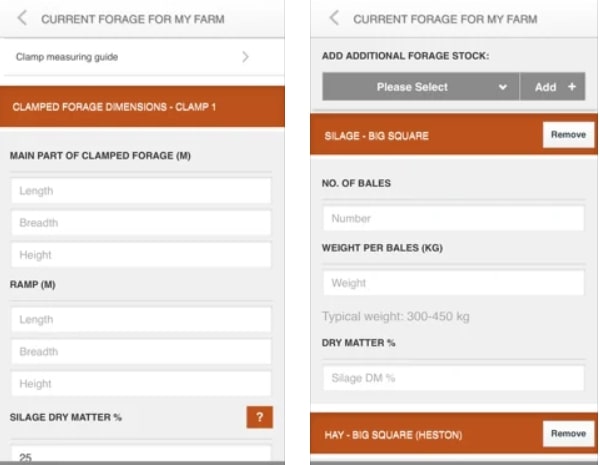Click the Add Additional Forage Stock label
The image size is (600, 465).
405,56
